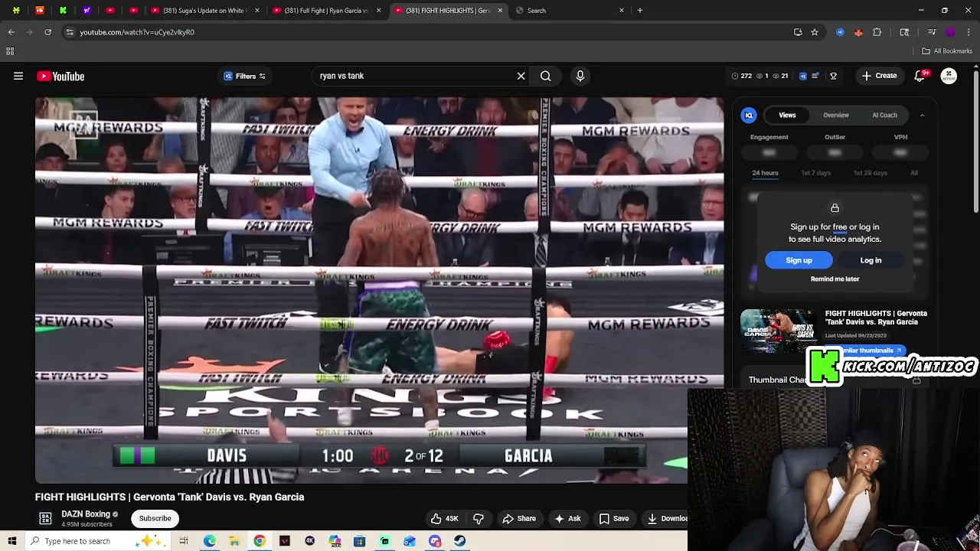This screenshot has height=551, width=980.
Task: Switch to the Views tab in the IQ panel
Action: pos(787,115)
